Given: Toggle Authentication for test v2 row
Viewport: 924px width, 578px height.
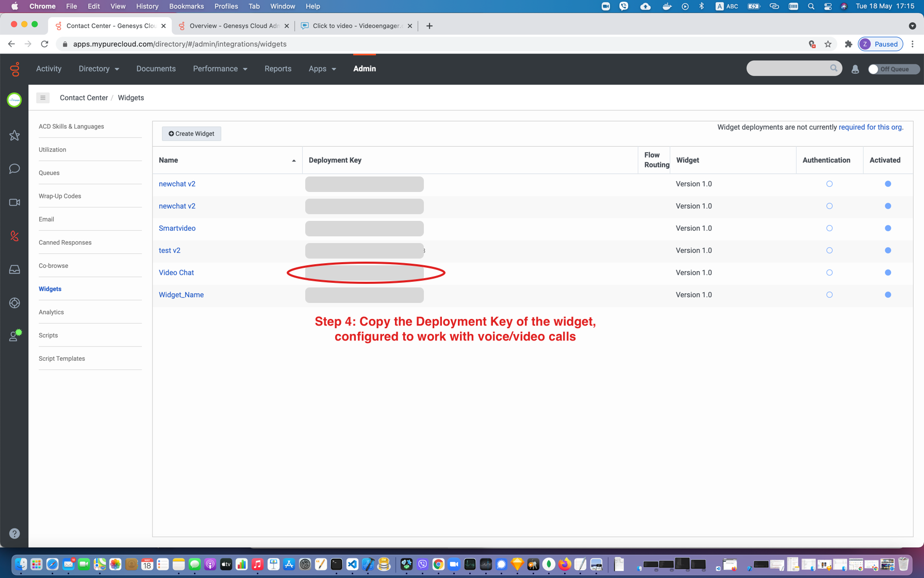Looking at the screenshot, I should coord(829,250).
